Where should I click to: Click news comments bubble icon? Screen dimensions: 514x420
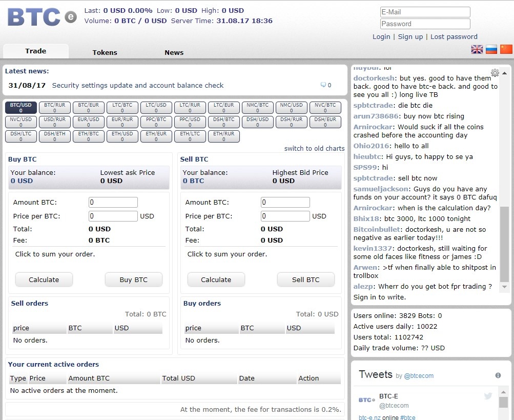click(323, 85)
